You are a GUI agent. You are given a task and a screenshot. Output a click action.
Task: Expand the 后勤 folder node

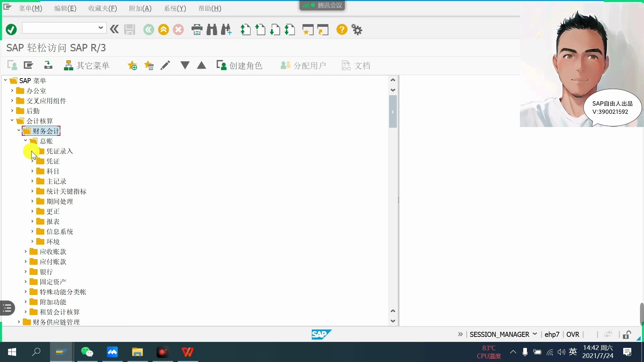point(12,111)
